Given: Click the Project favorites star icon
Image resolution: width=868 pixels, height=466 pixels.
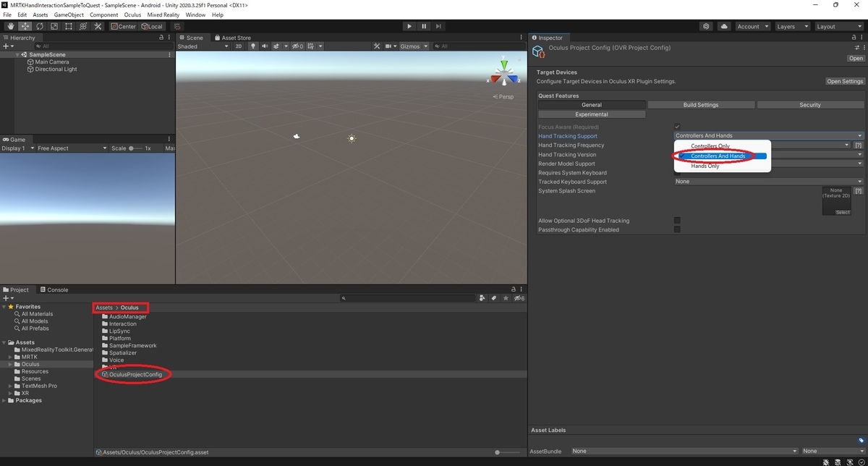Looking at the screenshot, I should point(506,298).
